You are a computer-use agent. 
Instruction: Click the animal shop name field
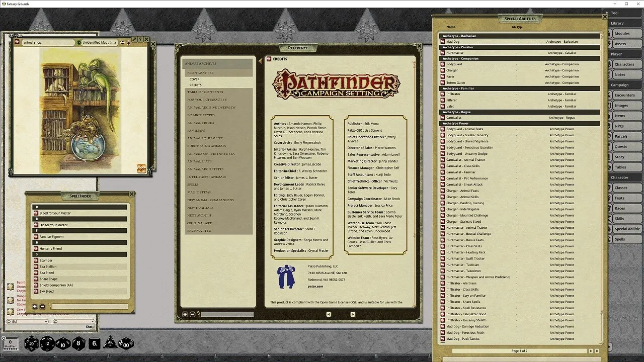click(47, 43)
